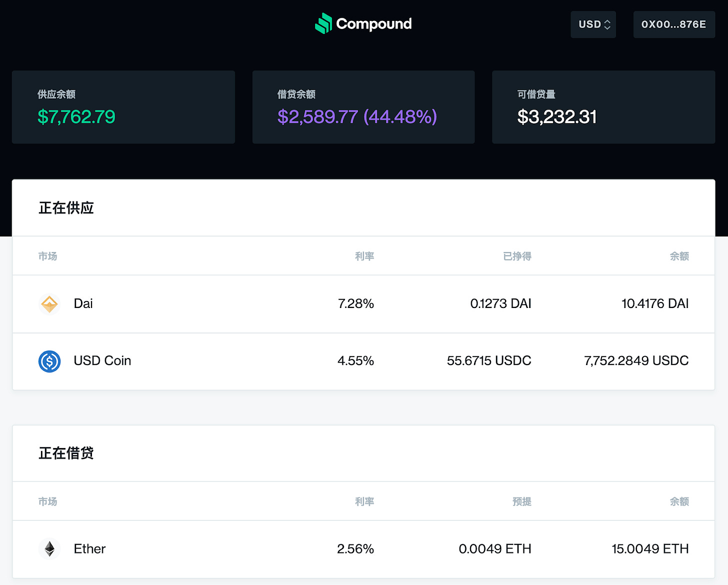This screenshot has height=585, width=728.
Task: Click the supply balance $7,762.79 card
Action: [123, 107]
